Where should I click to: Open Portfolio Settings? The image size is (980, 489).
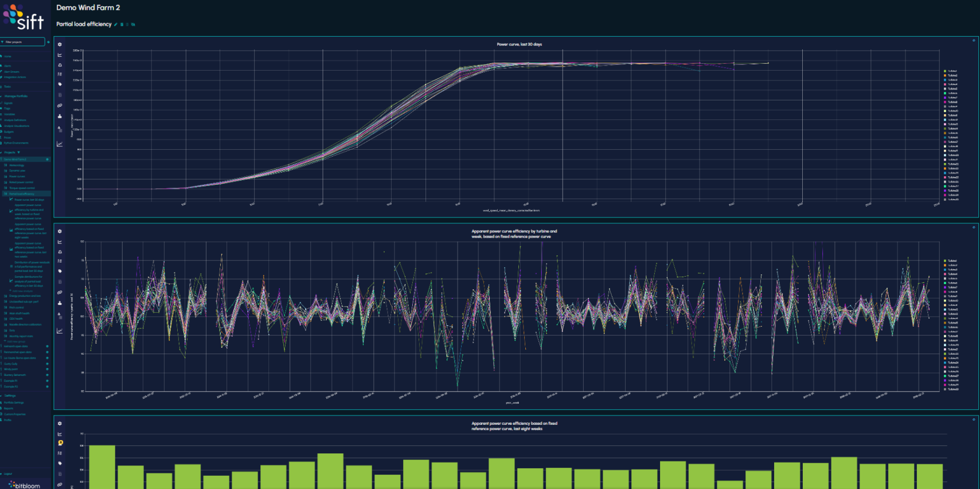[x=14, y=403]
